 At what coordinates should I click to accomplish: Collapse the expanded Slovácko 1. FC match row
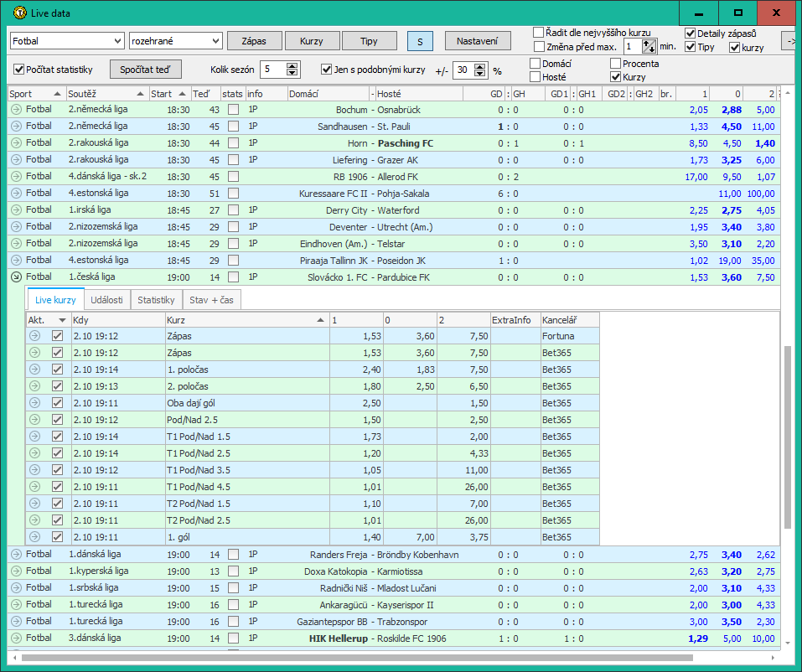[17, 277]
